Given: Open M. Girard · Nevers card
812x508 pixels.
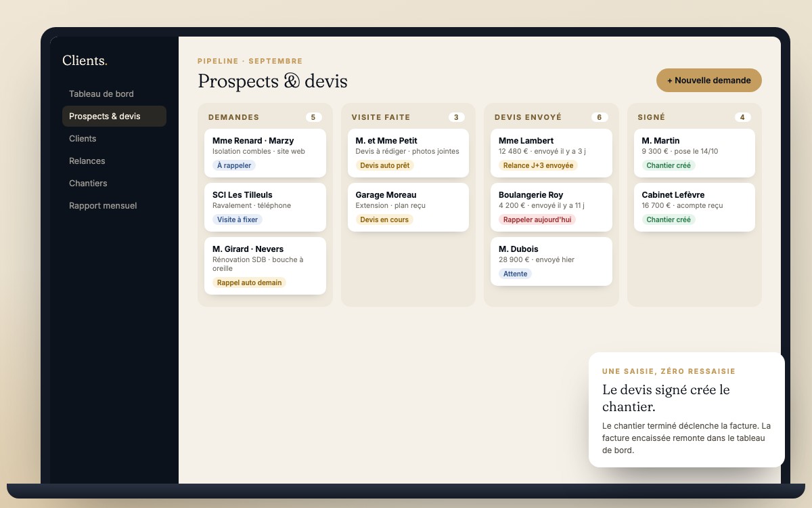Looking at the screenshot, I should [265, 266].
